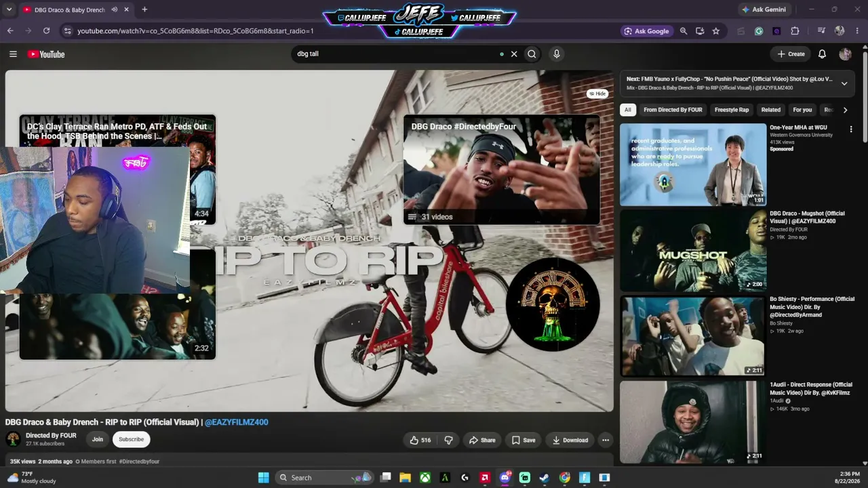
Task: Expand the mix playlist queue panel
Action: point(844,83)
